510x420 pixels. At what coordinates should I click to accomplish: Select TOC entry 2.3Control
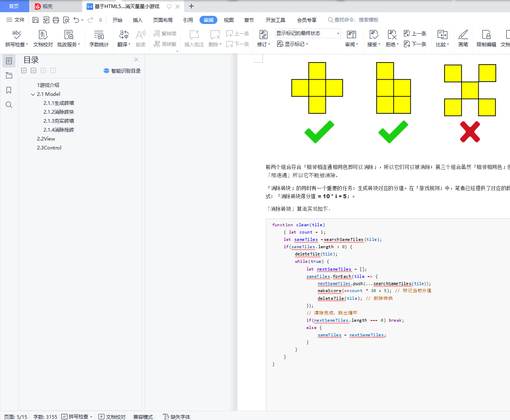pyautogui.click(x=49, y=148)
